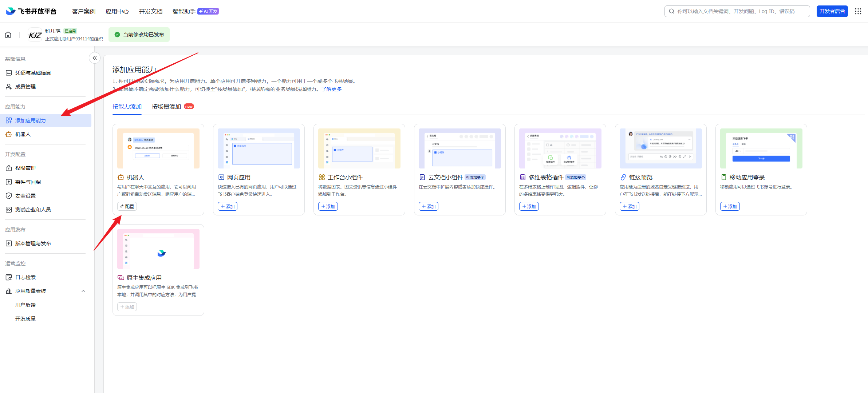Navigate to 安全设置

tap(25, 196)
